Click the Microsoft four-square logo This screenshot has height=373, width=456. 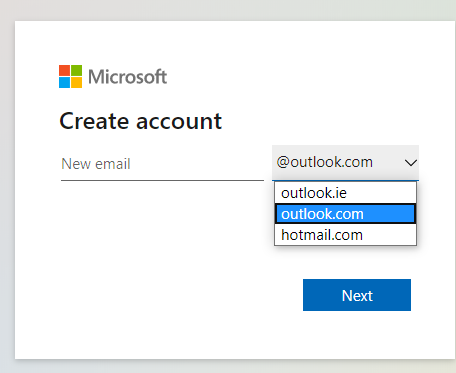point(70,76)
